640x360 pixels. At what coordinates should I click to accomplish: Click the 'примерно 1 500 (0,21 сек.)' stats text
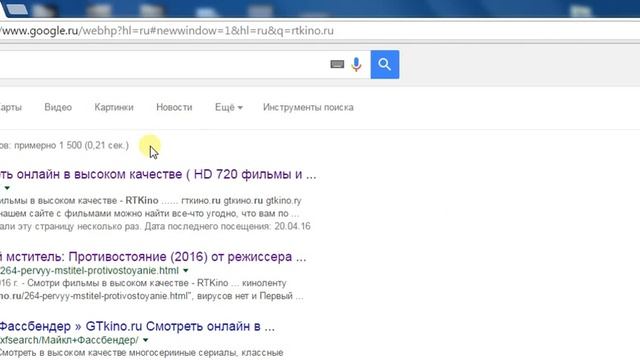[71, 145]
